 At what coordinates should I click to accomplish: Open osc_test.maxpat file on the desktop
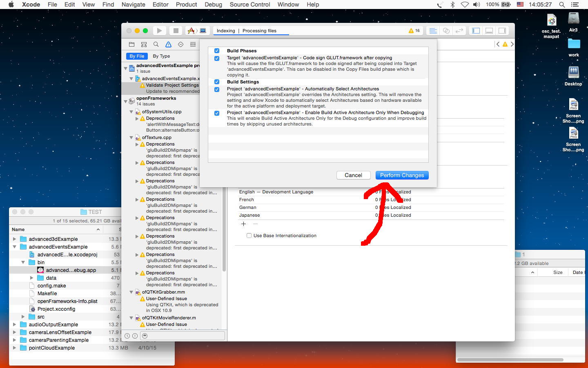pyautogui.click(x=551, y=27)
